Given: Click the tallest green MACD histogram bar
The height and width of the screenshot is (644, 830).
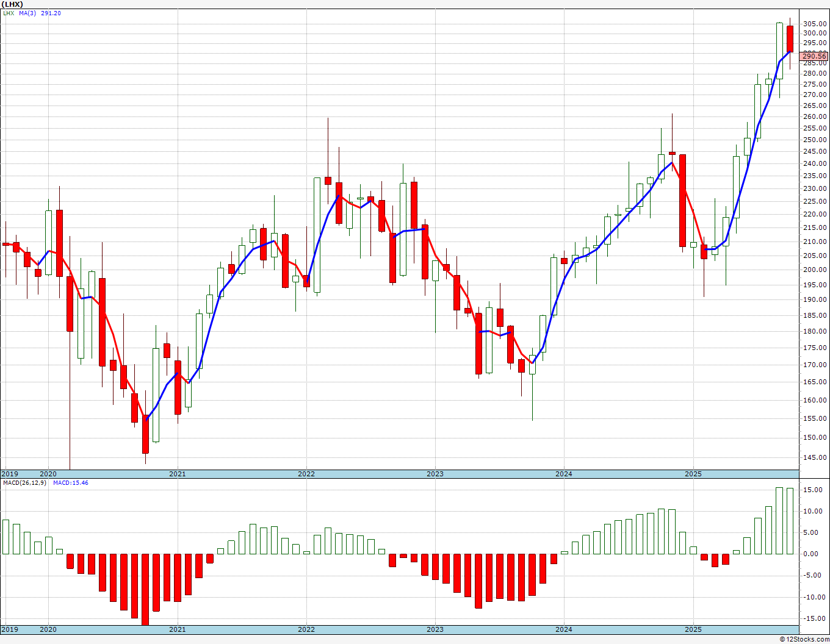Looking at the screenshot, I should click(x=779, y=521).
